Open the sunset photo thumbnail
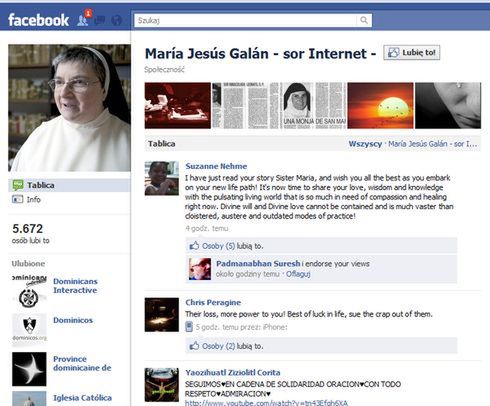The height and width of the screenshot is (406, 490). pyautogui.click(x=380, y=106)
